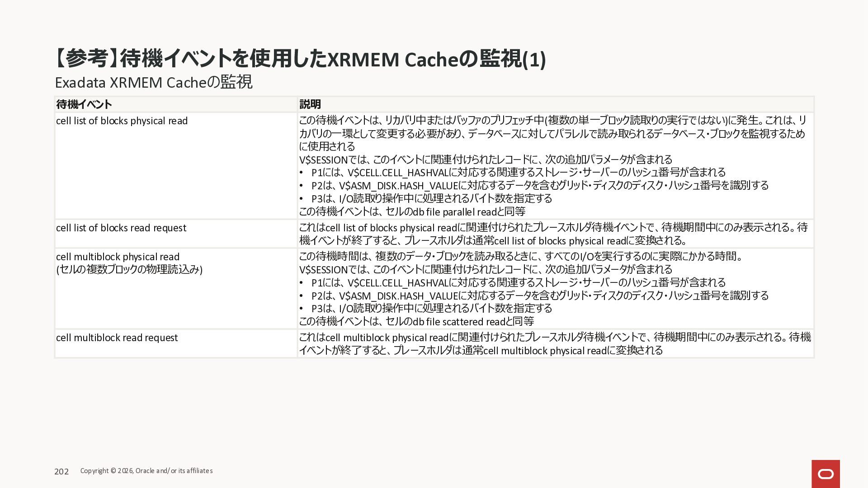868x488 pixels.
Task: Click the red Oracle logo icon
Action: 826,474
